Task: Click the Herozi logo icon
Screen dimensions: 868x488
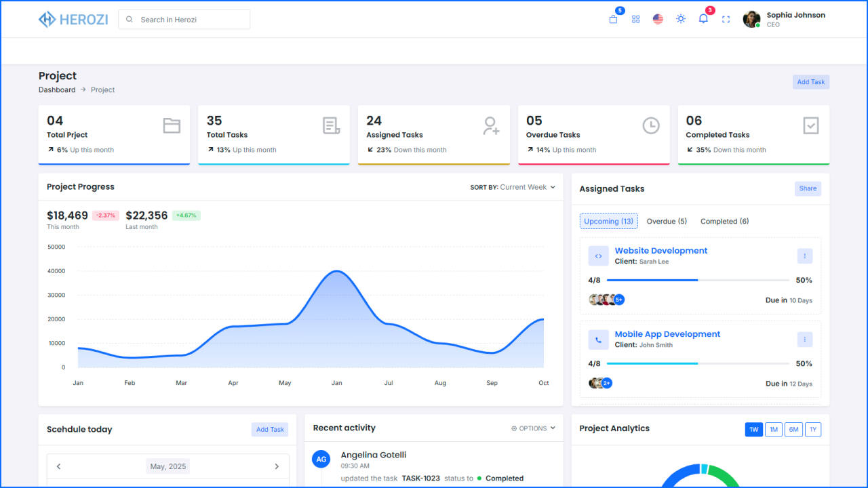Action: 46,19
